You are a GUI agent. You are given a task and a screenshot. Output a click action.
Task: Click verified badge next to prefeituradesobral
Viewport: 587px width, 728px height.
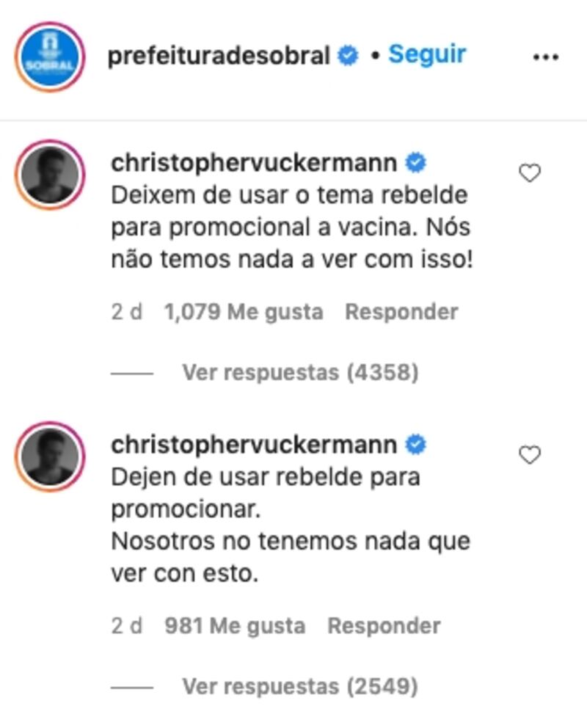tap(348, 56)
